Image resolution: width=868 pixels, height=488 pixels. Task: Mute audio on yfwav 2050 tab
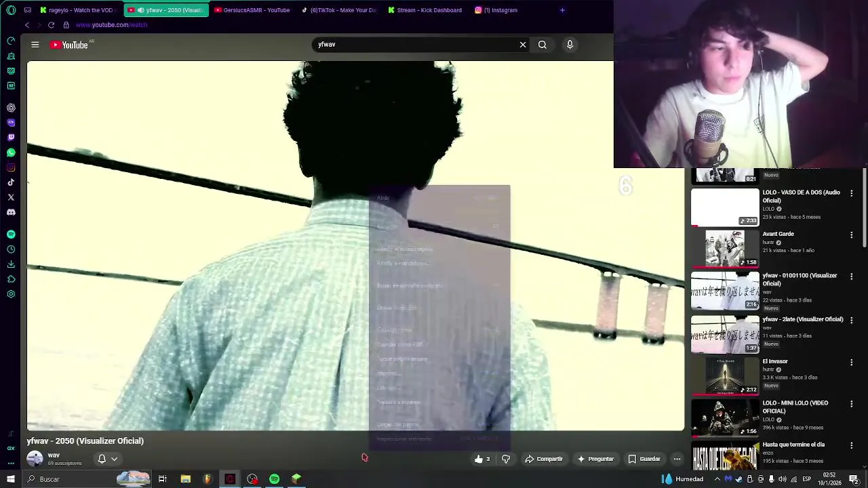140,10
